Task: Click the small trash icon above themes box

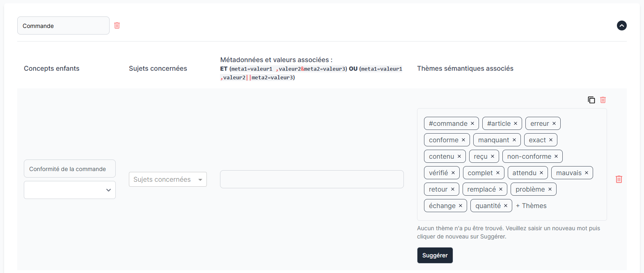Action: [603, 100]
